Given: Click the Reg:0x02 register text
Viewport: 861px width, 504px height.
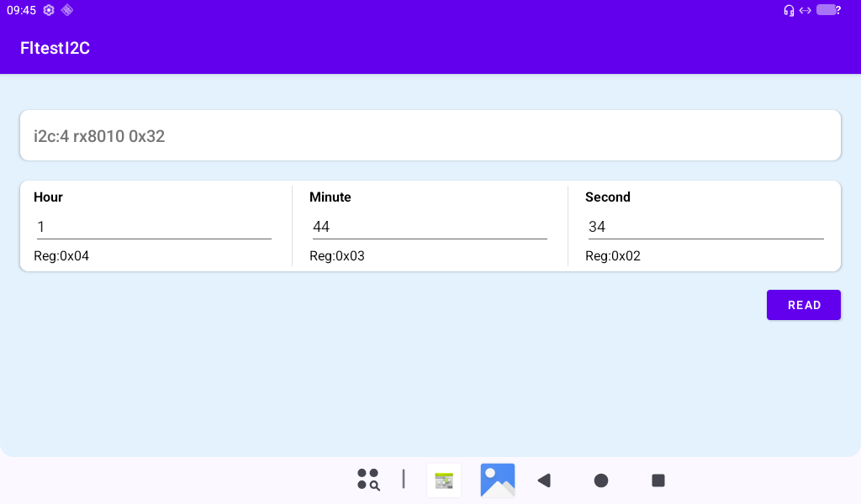Looking at the screenshot, I should tap(613, 256).
